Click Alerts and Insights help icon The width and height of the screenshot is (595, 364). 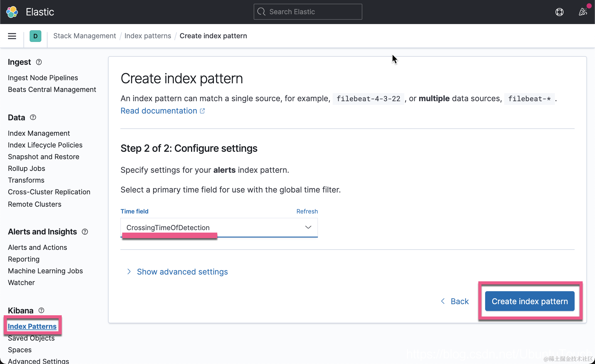[x=85, y=232]
